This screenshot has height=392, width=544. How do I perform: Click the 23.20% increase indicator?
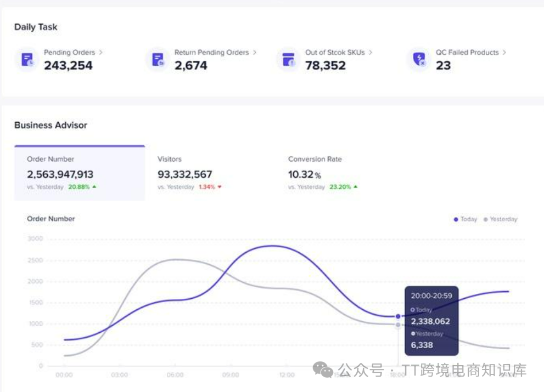coord(344,187)
